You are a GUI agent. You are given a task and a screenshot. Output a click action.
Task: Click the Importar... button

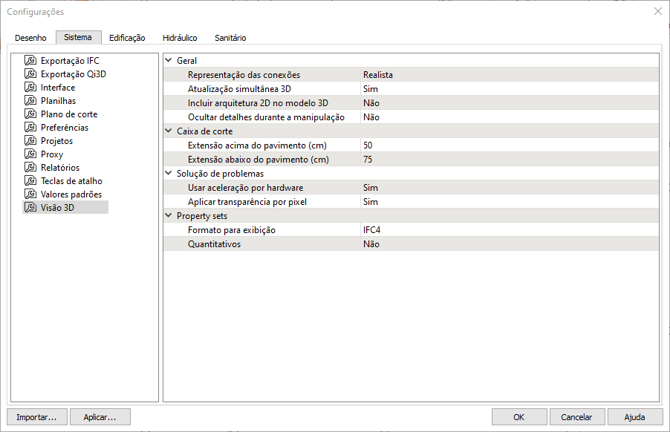click(37, 416)
